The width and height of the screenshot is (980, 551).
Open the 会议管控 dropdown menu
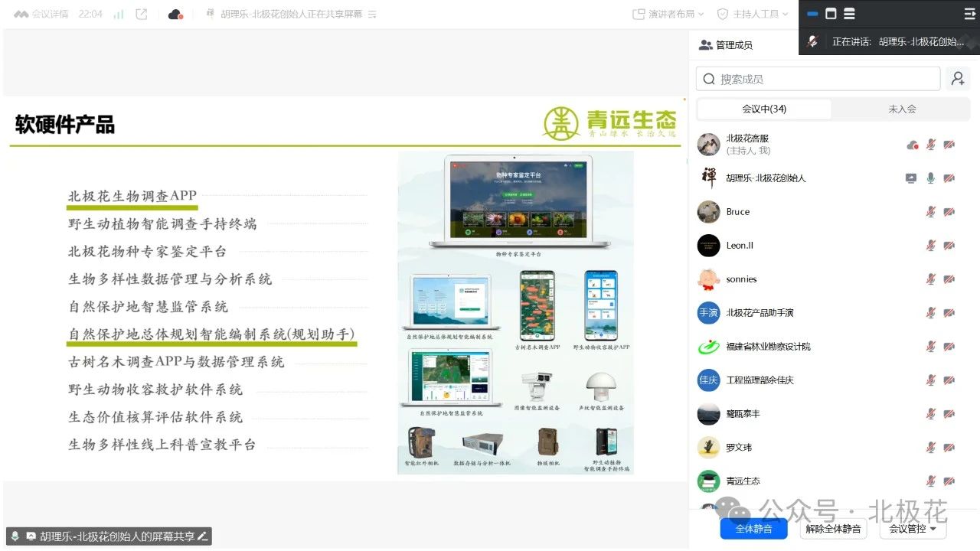(913, 529)
